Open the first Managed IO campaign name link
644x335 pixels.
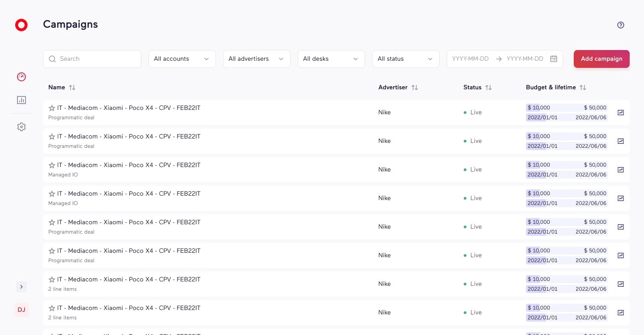129,165
